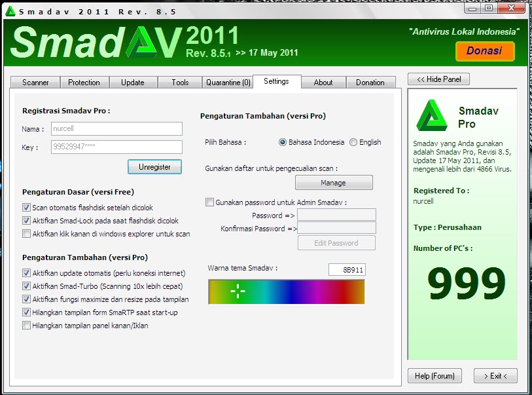The height and width of the screenshot is (395, 532).
Task: Open Help (Forum)
Action: click(434, 375)
